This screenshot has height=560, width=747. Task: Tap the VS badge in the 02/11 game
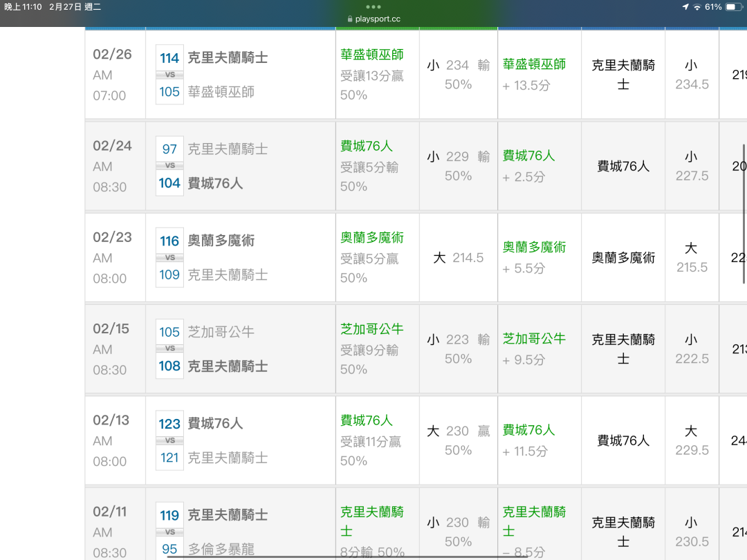(170, 532)
